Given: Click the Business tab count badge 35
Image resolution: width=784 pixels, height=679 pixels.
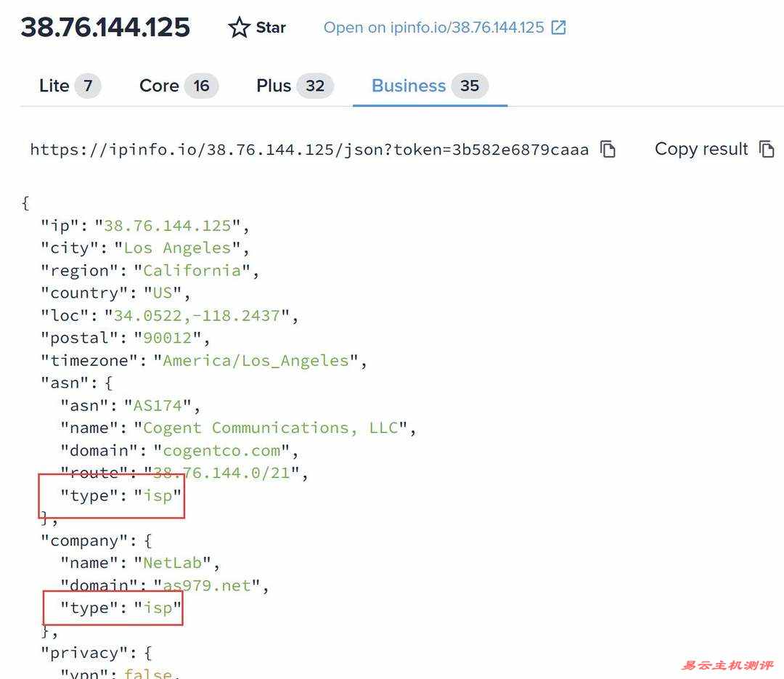Looking at the screenshot, I should click(470, 86).
